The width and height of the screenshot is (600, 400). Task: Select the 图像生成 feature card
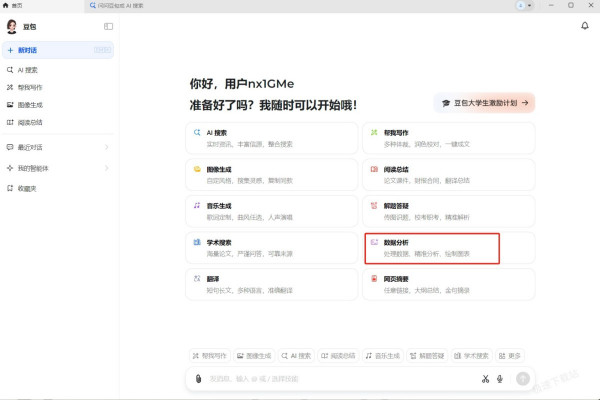click(x=272, y=175)
